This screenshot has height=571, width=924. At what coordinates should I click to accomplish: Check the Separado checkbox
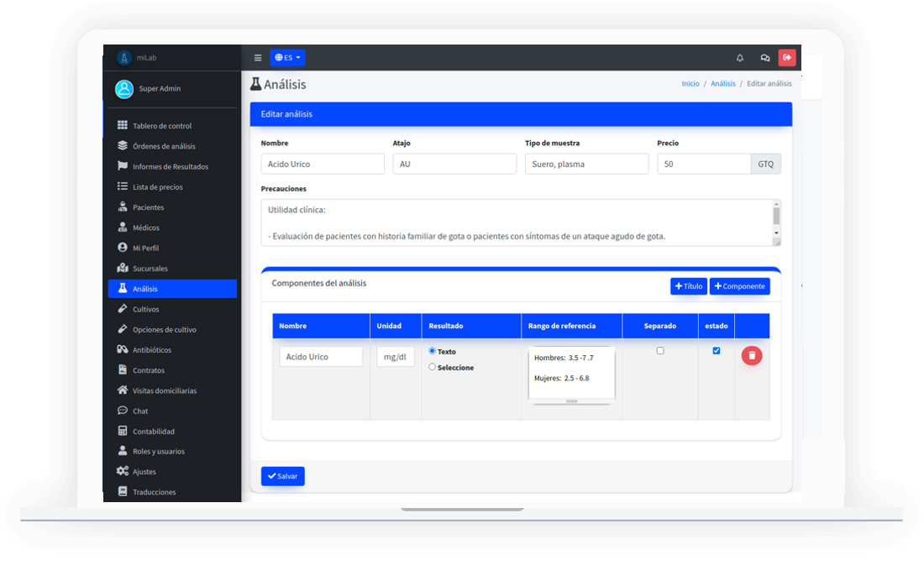point(660,351)
